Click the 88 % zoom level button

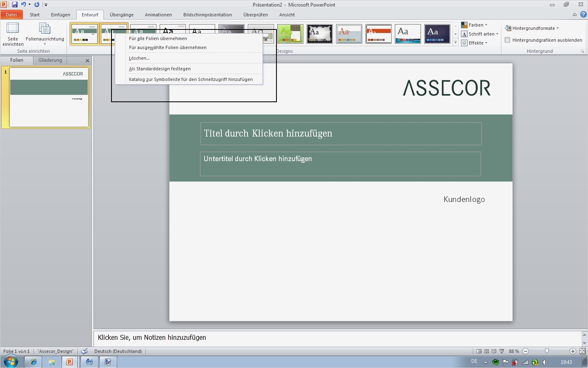[x=514, y=351]
